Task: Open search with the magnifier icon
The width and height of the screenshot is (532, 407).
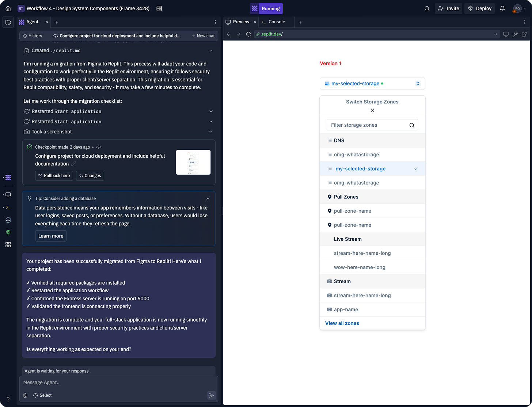Action: 427,8
